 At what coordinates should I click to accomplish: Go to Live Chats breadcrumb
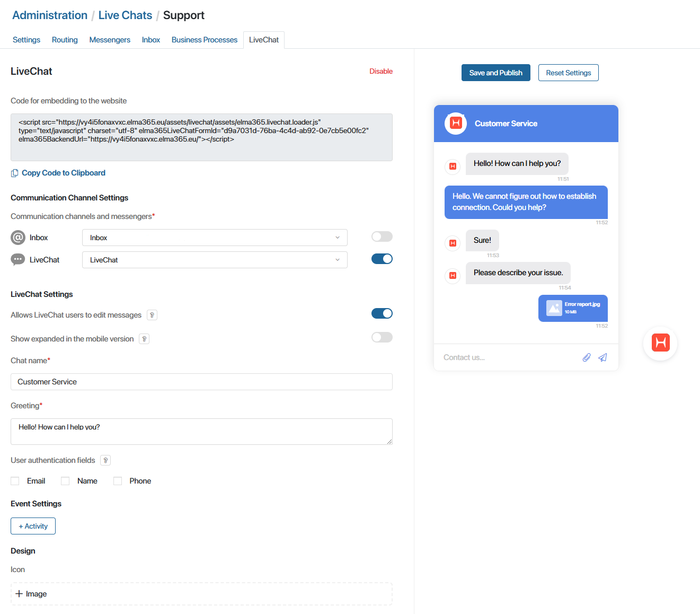125,15
